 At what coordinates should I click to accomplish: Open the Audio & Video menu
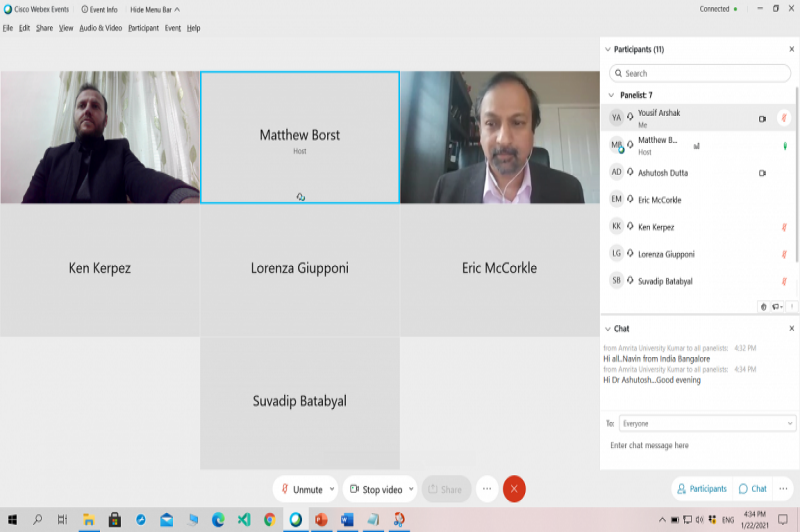point(100,28)
